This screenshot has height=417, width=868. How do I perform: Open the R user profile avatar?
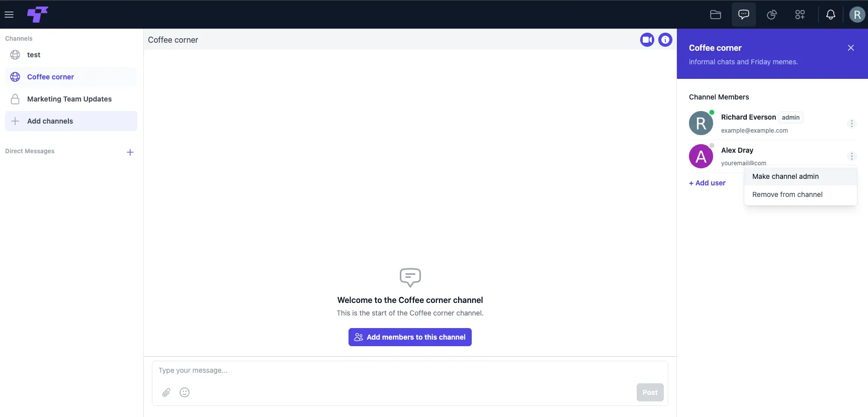(x=857, y=15)
